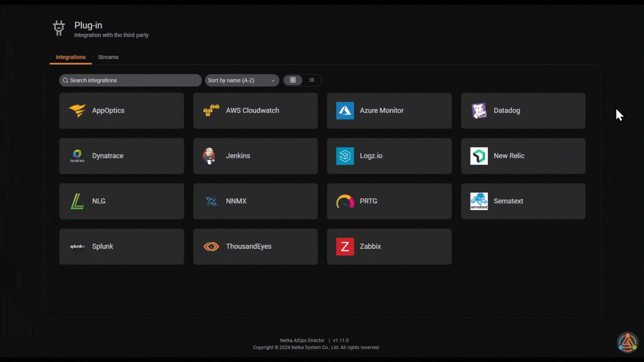Open the Netka assistant logo button
The height and width of the screenshot is (362, 644).
[x=628, y=343]
